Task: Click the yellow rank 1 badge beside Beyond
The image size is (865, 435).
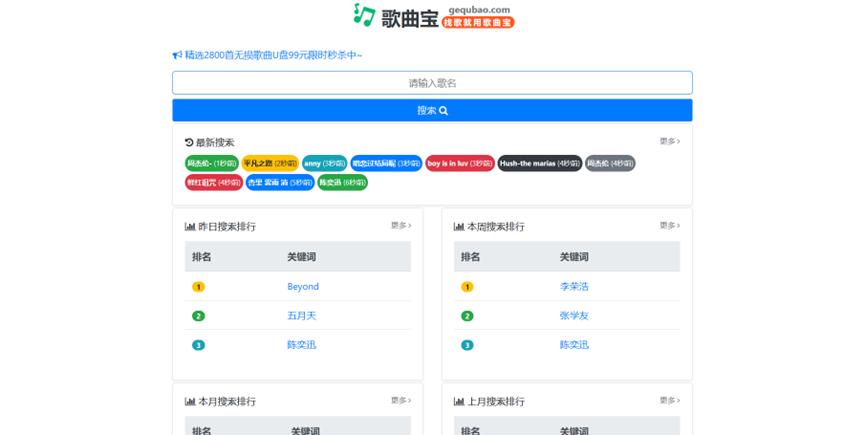Action: [198, 287]
